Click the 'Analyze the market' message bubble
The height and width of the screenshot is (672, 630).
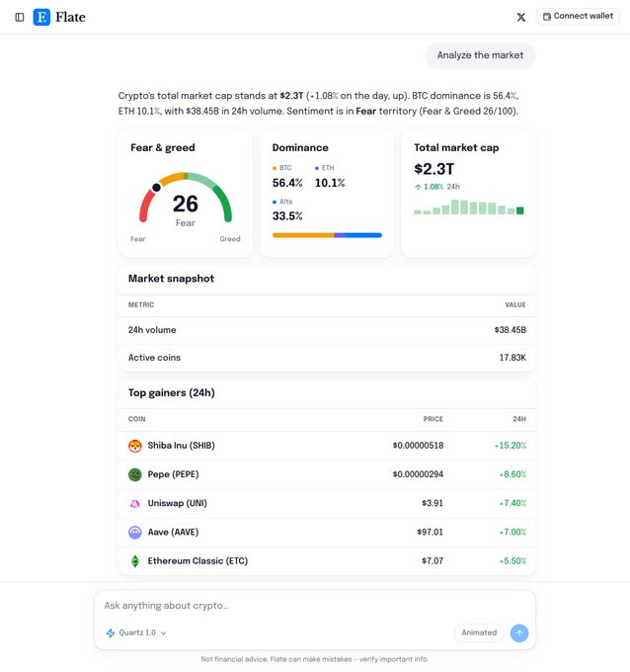point(480,55)
